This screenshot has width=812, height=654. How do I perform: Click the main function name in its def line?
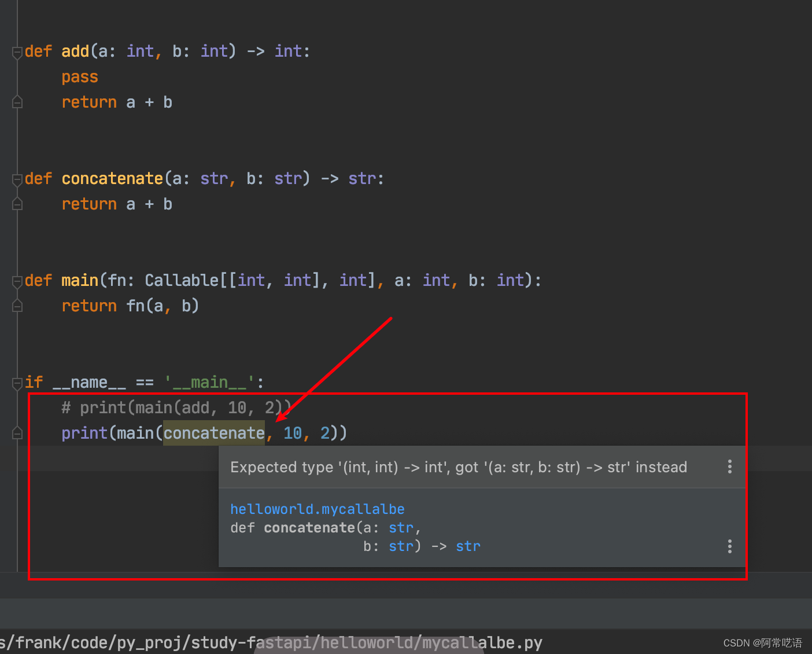[x=80, y=280]
